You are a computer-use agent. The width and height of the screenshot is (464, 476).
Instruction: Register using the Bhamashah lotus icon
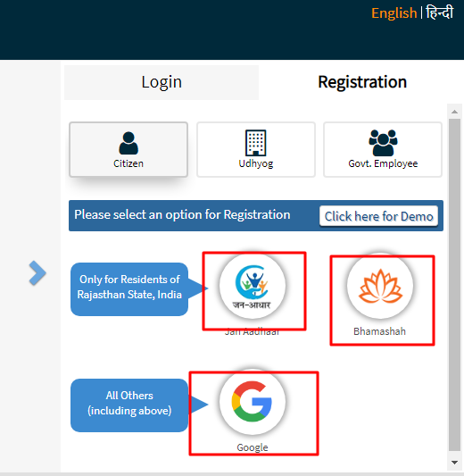380,286
